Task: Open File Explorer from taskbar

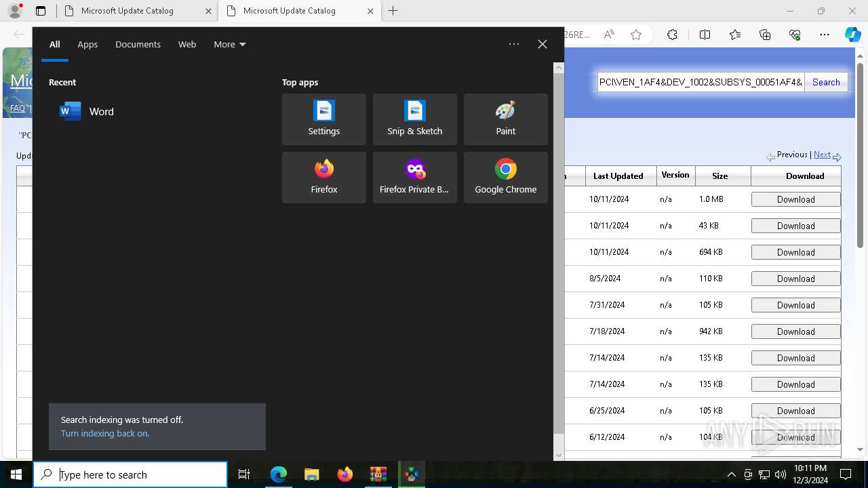Action: (x=311, y=474)
